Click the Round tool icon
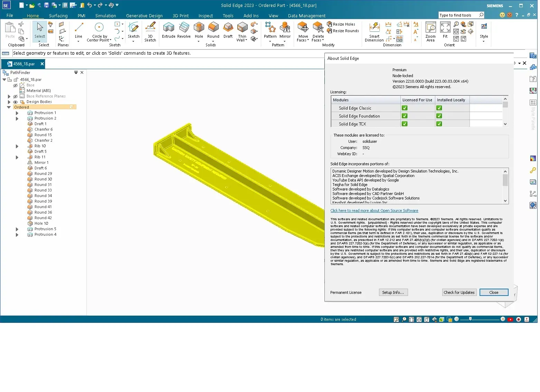The image size is (540, 392). click(213, 28)
